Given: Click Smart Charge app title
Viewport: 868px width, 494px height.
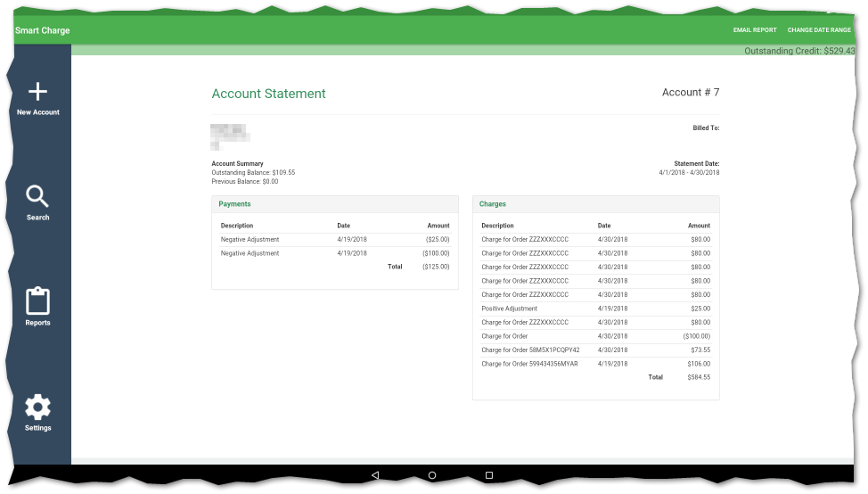Looking at the screenshot, I should click(43, 30).
